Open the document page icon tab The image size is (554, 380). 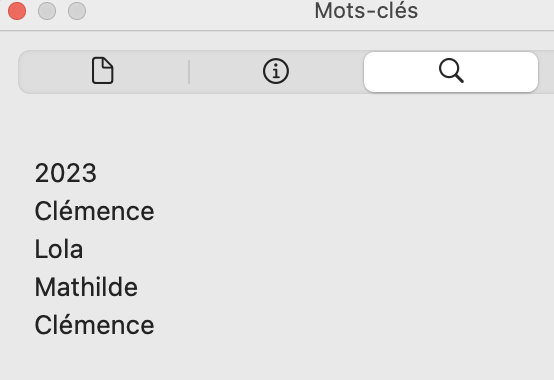(x=102, y=71)
